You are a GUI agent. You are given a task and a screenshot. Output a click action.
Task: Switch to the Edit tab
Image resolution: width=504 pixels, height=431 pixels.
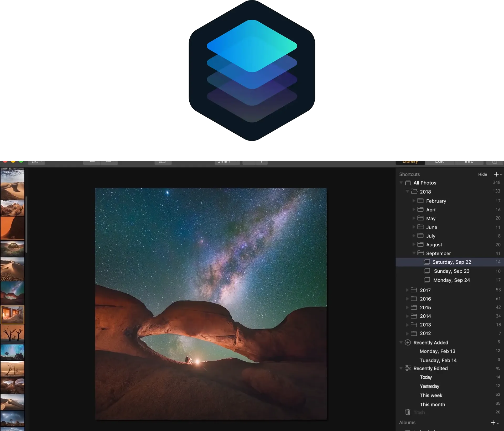(439, 162)
